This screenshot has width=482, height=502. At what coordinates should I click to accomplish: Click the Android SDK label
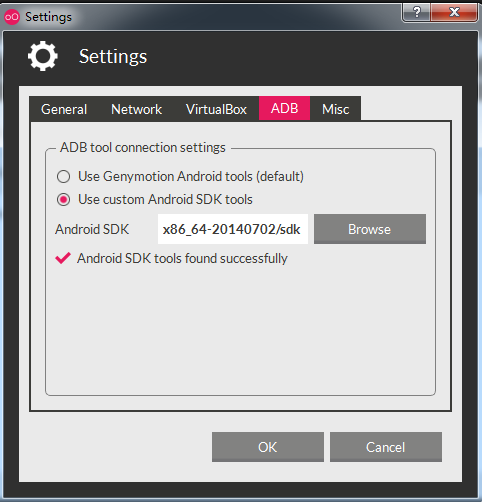[92, 229]
